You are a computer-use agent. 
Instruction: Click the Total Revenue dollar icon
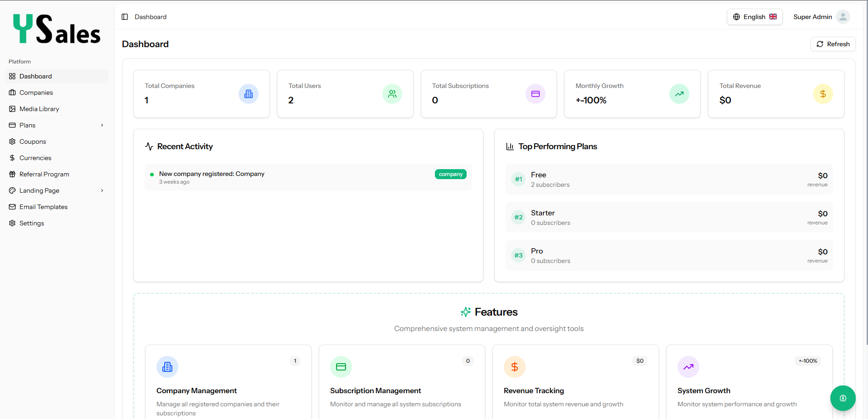pos(823,94)
